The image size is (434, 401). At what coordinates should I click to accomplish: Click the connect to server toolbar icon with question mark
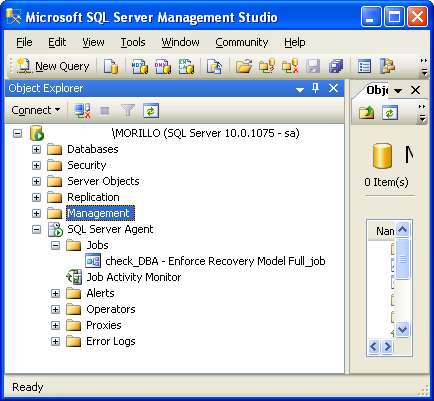click(267, 66)
